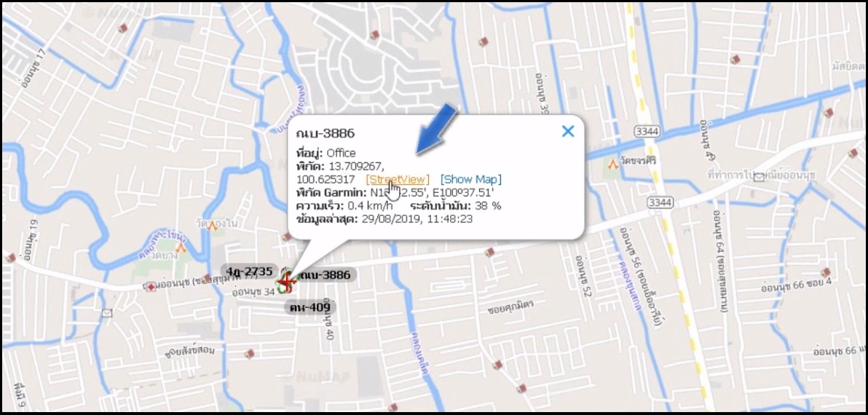Click the timestamp 29/08/2019, 11:48:23

pyautogui.click(x=417, y=219)
